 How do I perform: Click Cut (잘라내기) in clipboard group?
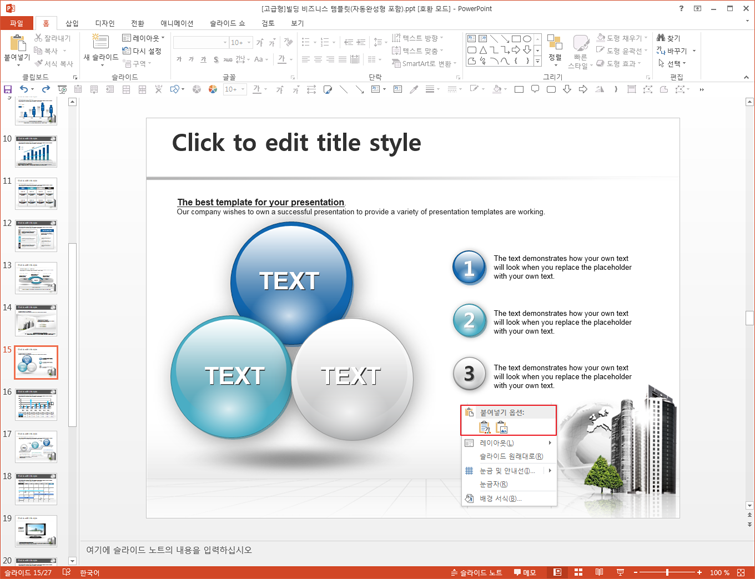[x=53, y=38]
